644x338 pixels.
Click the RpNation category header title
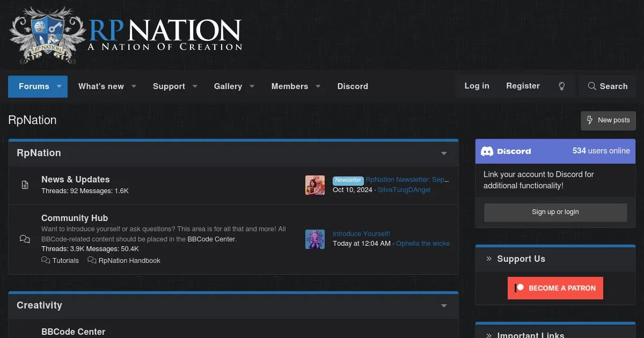[x=39, y=153]
